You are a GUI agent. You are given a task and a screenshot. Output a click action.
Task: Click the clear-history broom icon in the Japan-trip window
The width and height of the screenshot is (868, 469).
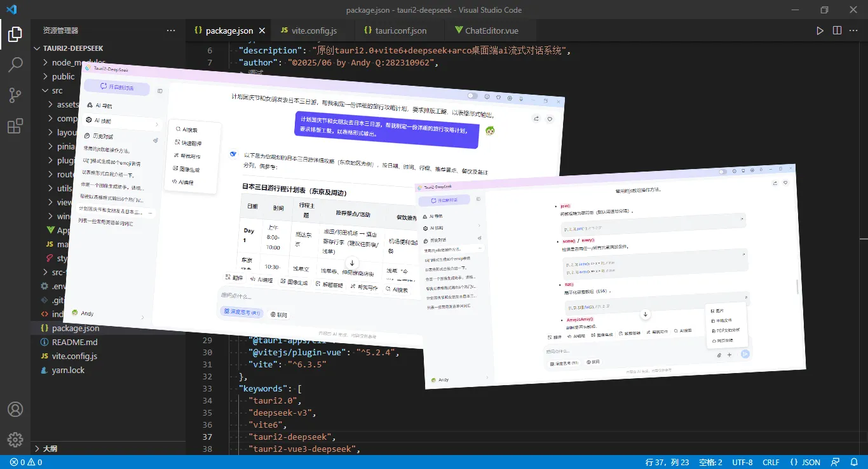pos(155,140)
